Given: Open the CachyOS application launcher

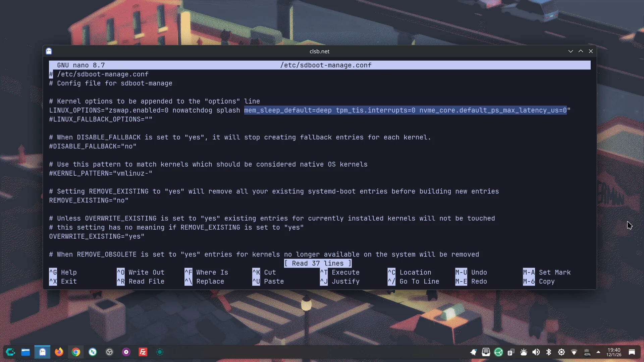Looking at the screenshot, I should tap(10, 352).
